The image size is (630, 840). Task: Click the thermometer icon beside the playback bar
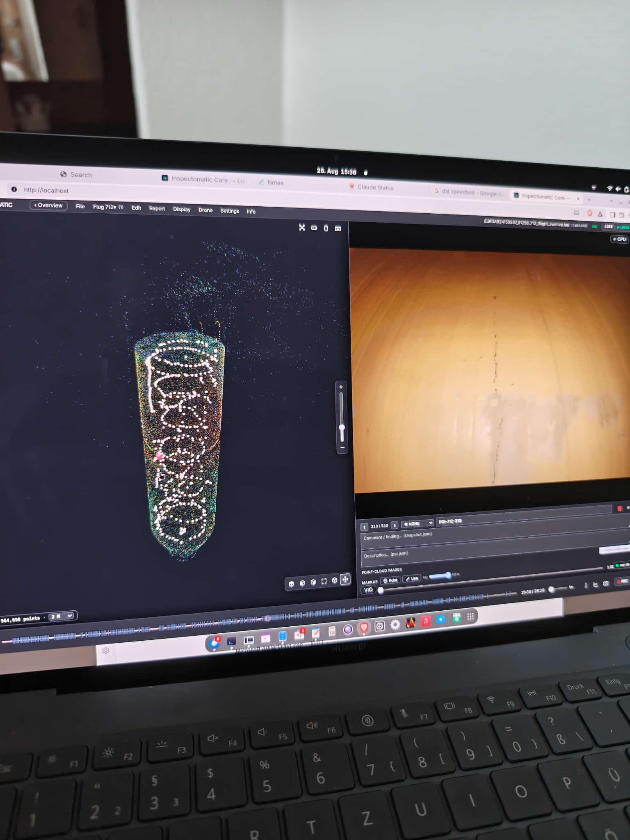(x=586, y=585)
